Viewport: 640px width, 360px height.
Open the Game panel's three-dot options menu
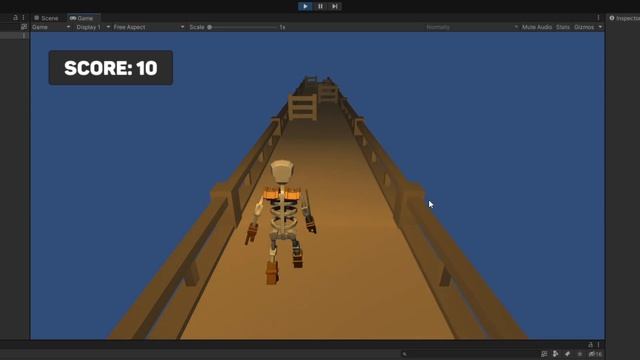pyautogui.click(x=598, y=18)
